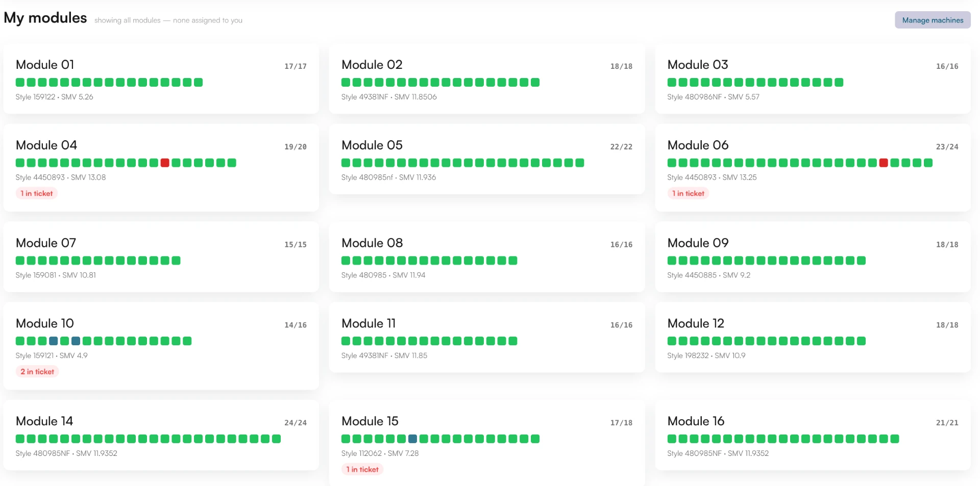Click the red machine square in Module 04

click(165, 163)
